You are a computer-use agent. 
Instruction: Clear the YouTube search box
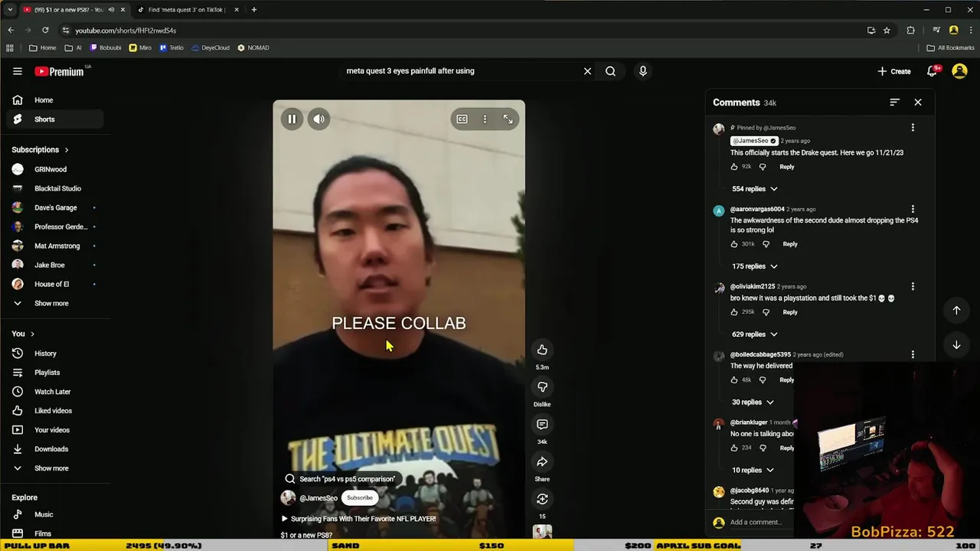[587, 71]
